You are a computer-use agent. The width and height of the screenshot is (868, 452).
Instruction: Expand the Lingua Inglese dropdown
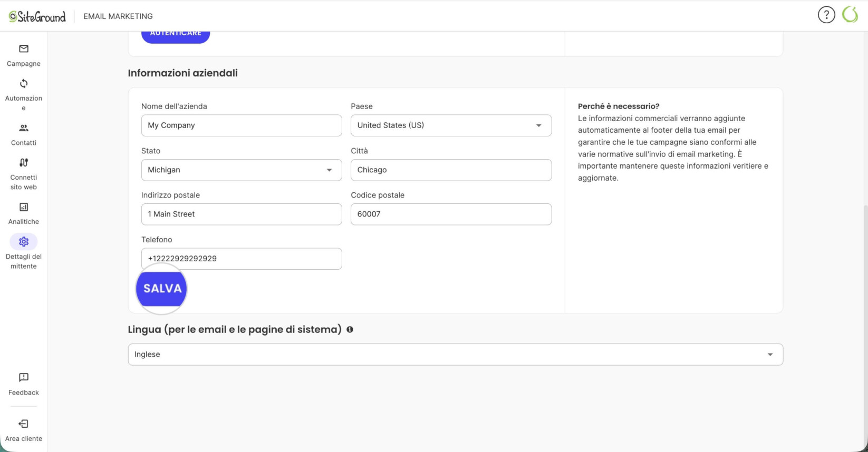pos(456,355)
